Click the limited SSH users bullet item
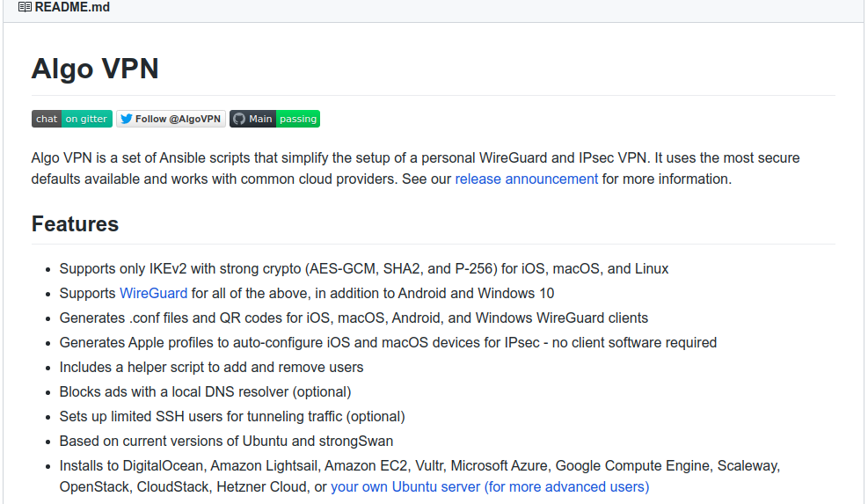 pos(232,417)
